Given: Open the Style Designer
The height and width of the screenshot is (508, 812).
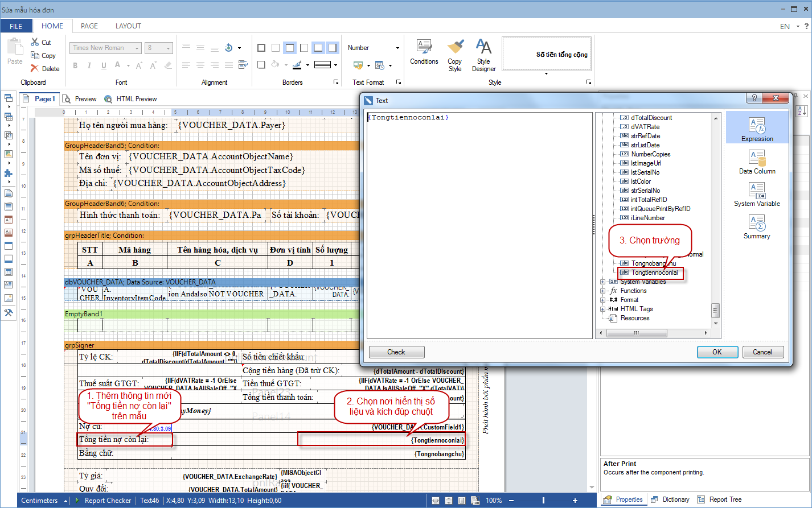Looking at the screenshot, I should pyautogui.click(x=483, y=55).
